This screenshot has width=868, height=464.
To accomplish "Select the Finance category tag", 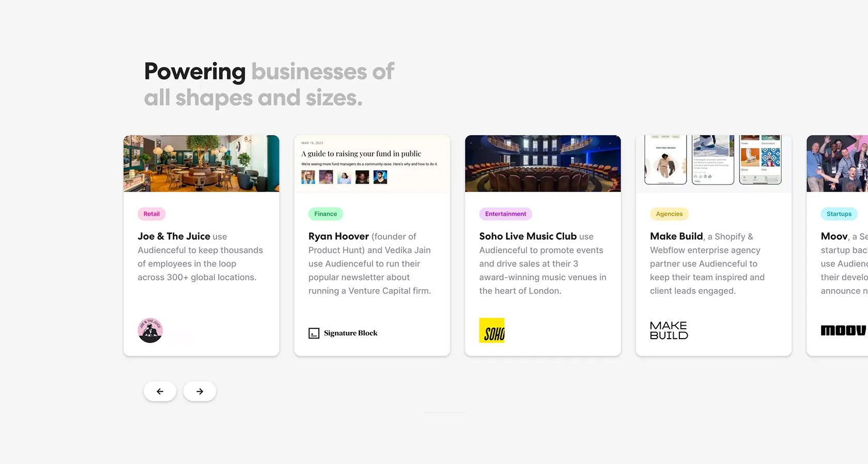I will pos(326,214).
